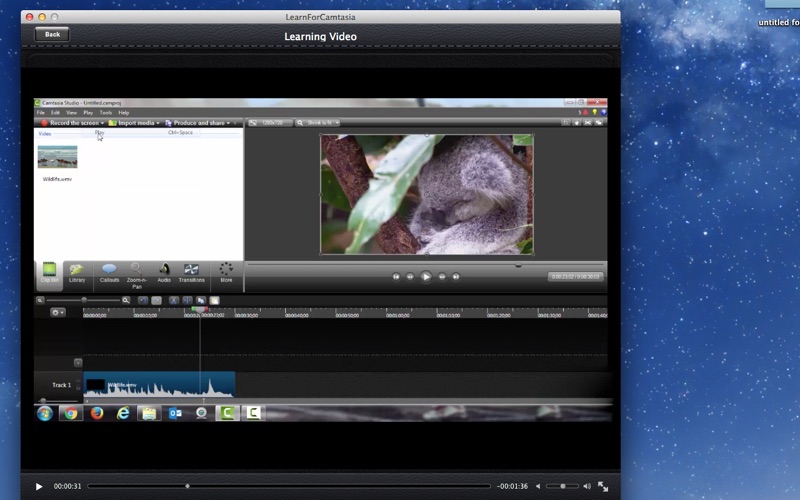The image size is (800, 500).
Task: Jump to next clip in preview controls
Action: click(x=456, y=277)
